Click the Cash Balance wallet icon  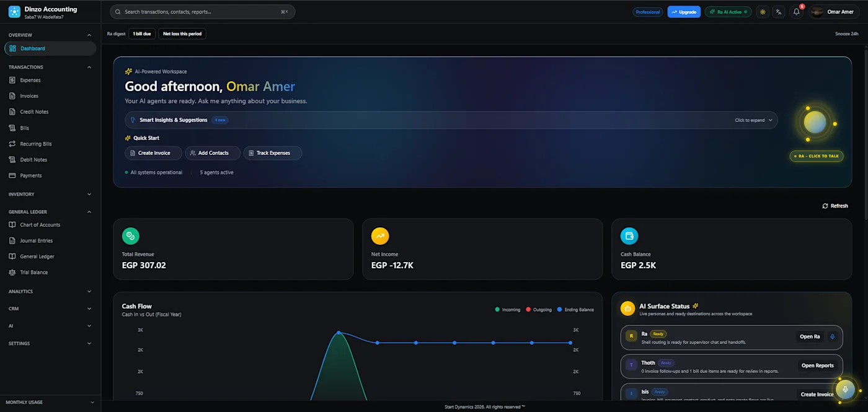point(629,235)
